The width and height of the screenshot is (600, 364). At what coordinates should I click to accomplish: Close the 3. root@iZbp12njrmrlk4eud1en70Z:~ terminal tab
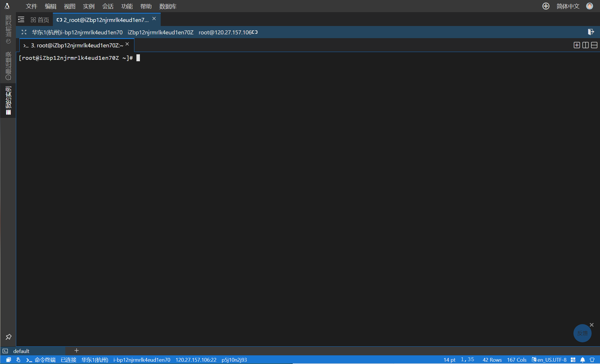coord(127,44)
